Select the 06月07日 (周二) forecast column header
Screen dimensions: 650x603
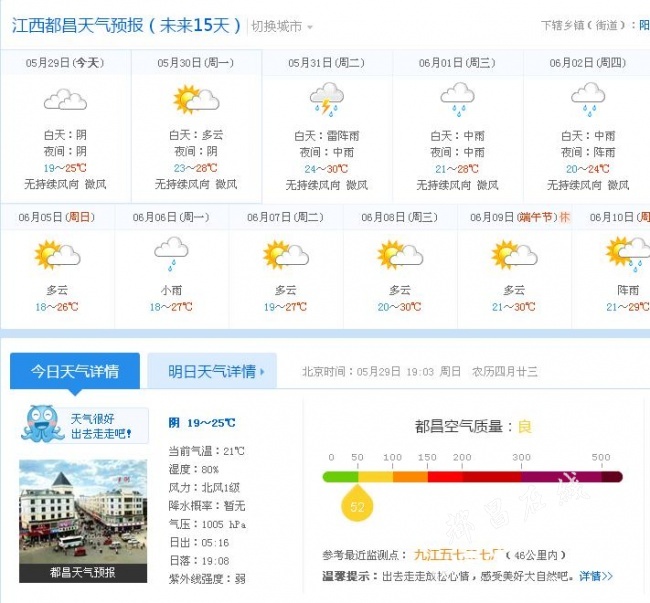click(285, 217)
